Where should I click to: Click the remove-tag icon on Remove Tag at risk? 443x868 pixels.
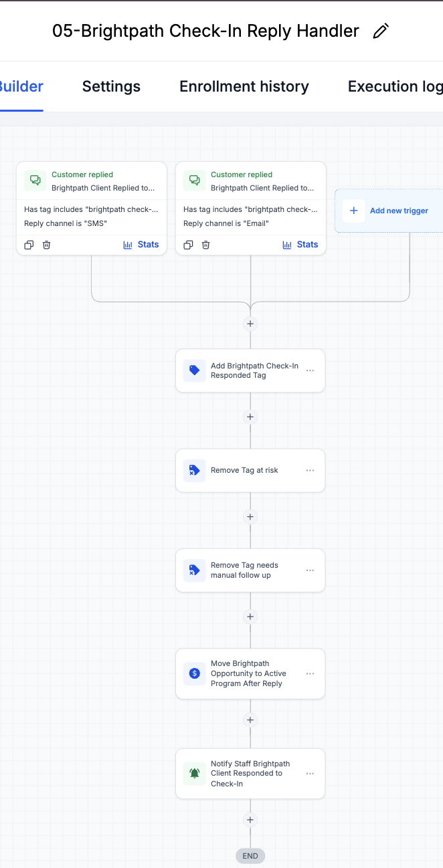click(195, 470)
